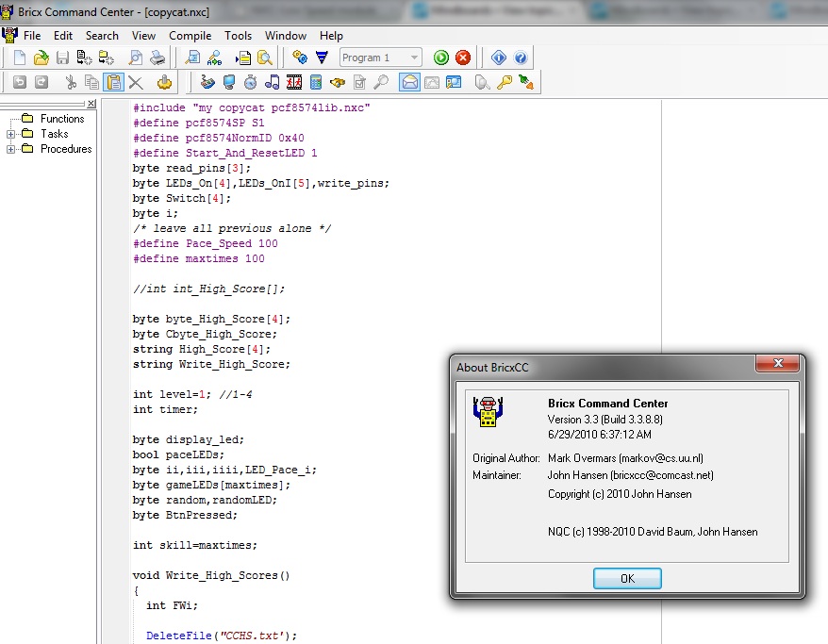The width and height of the screenshot is (828, 644).
Task: Click the Cut scissors icon
Action: 70,82
